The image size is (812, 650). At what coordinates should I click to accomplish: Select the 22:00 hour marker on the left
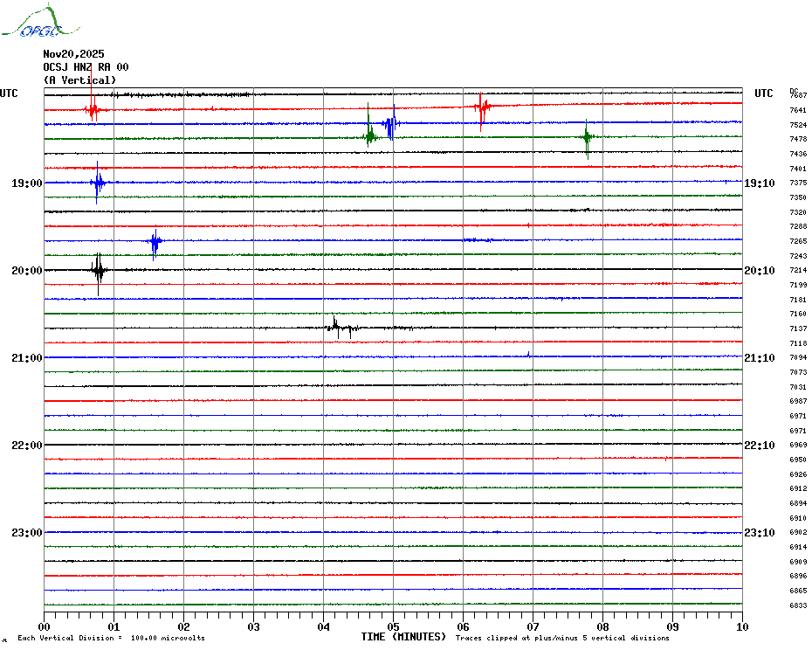(26, 446)
